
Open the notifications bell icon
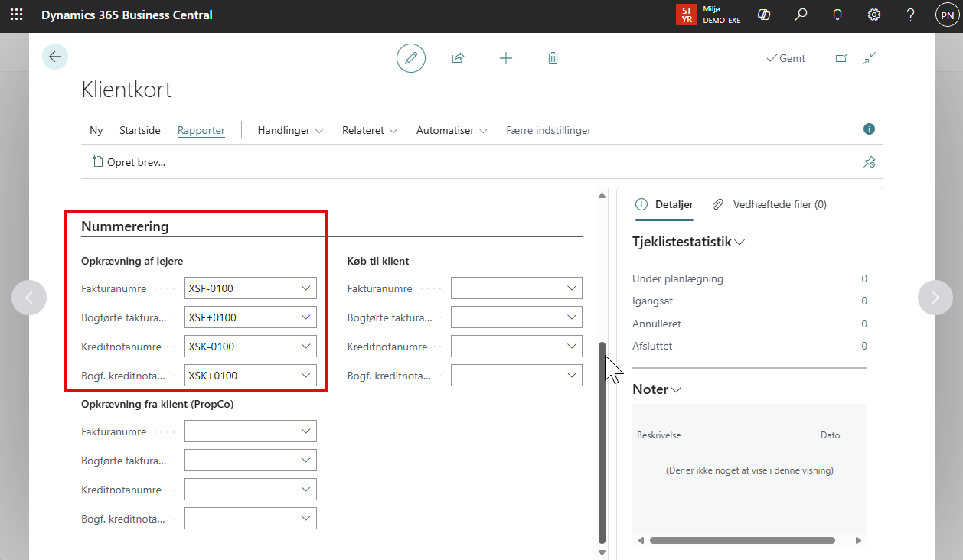coord(837,15)
